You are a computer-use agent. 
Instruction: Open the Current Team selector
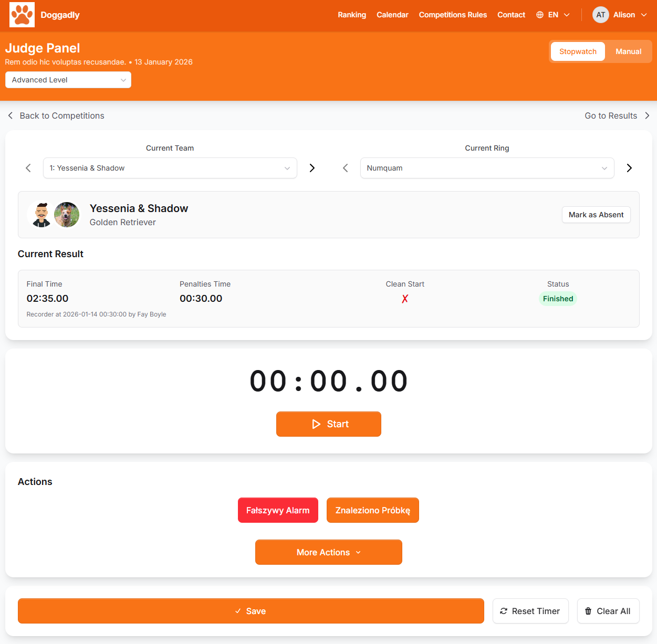(x=170, y=168)
